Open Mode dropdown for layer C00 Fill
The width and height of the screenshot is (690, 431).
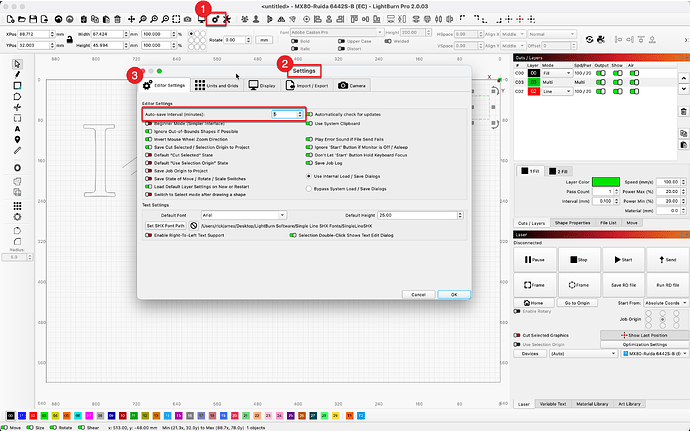coord(557,73)
